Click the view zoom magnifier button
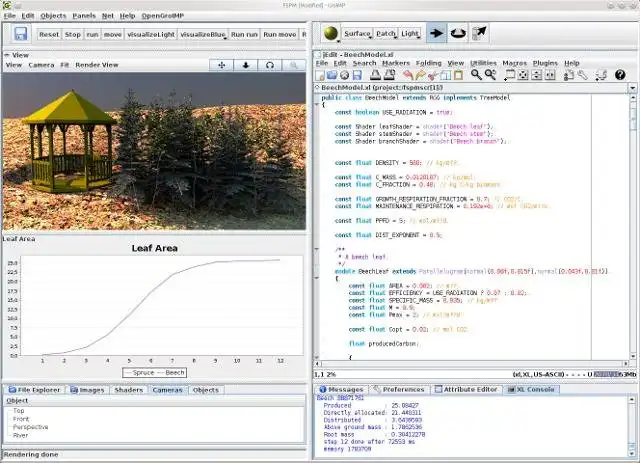This screenshot has width=640, height=463. (293, 65)
